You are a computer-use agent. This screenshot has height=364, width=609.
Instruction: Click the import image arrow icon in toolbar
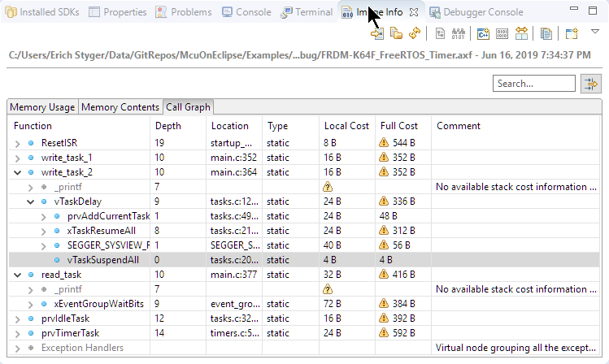(x=376, y=33)
